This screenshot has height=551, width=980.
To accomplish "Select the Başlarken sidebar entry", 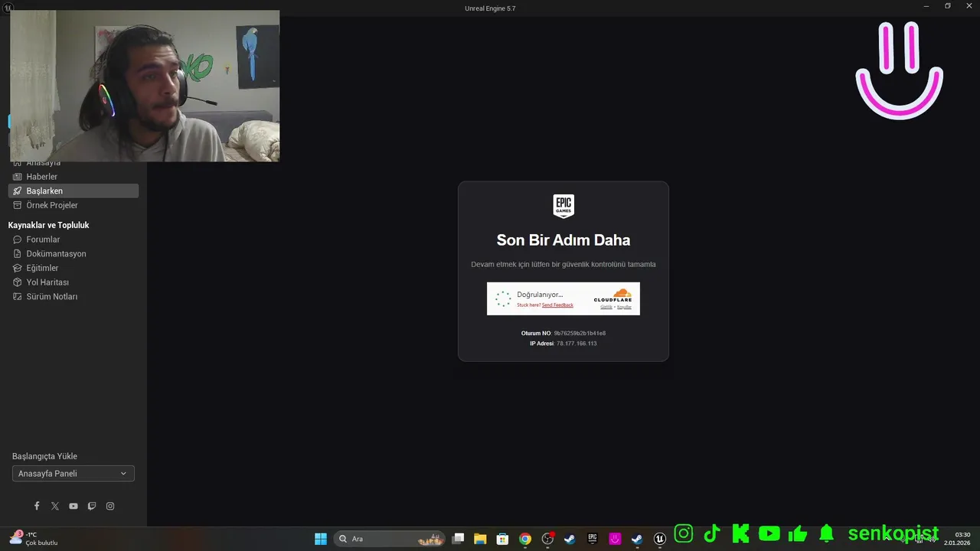I will point(73,191).
